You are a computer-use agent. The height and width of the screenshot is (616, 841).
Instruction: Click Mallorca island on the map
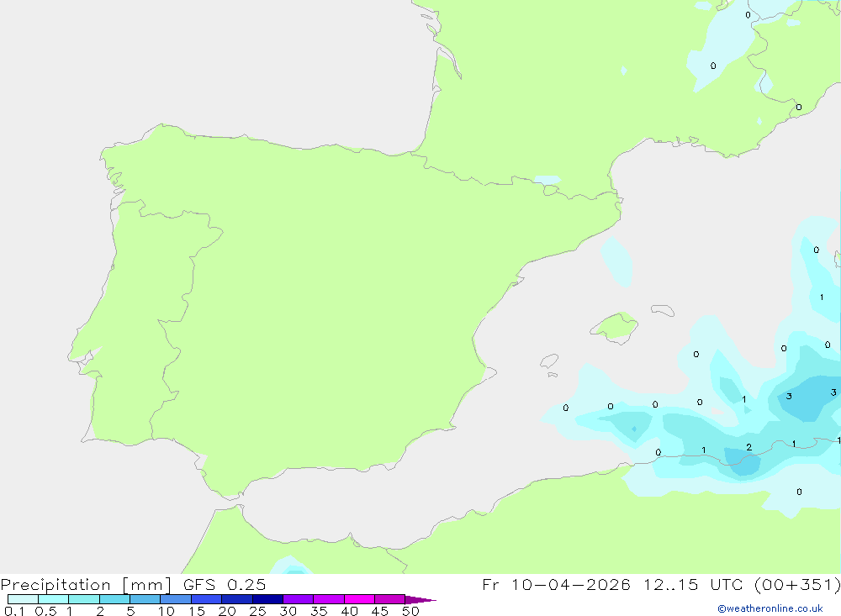pos(616,327)
